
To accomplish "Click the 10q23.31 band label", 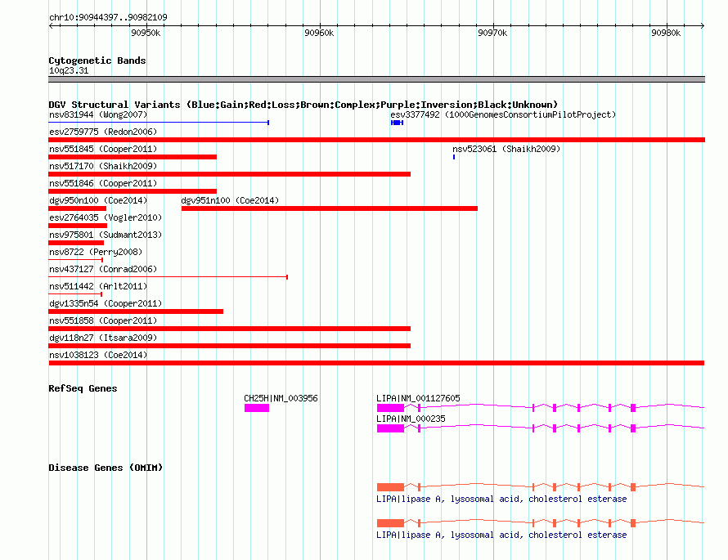I will pos(69,70).
